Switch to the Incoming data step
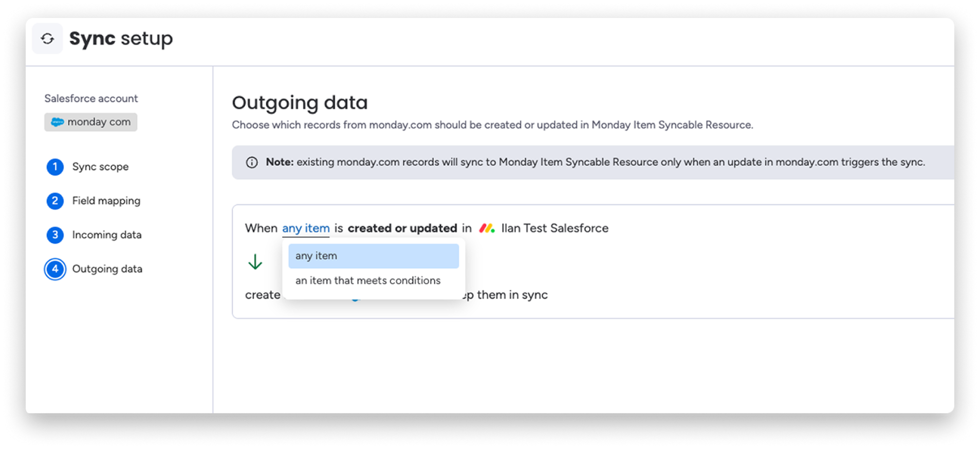The height and width of the screenshot is (449, 980). click(106, 235)
